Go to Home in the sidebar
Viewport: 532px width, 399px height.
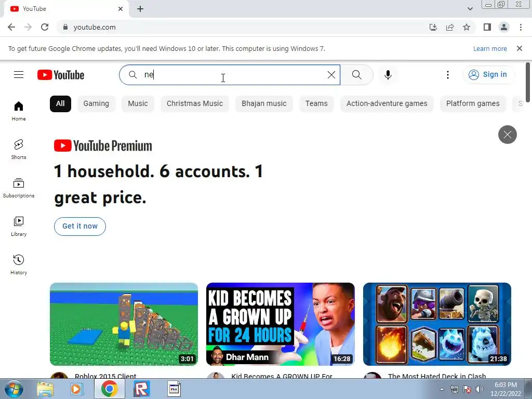19,111
